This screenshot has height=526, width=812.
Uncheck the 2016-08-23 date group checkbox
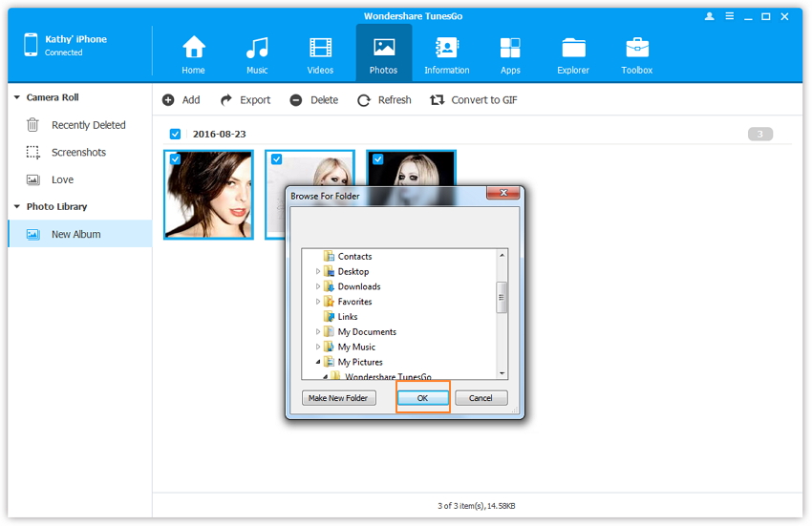click(175, 135)
